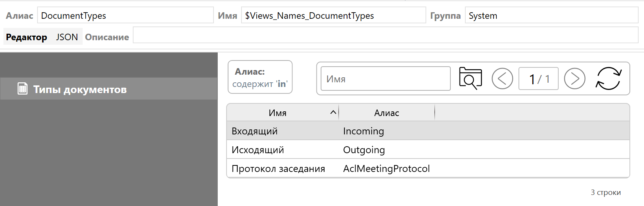Click the Описание text field

pyautogui.click(x=385, y=35)
